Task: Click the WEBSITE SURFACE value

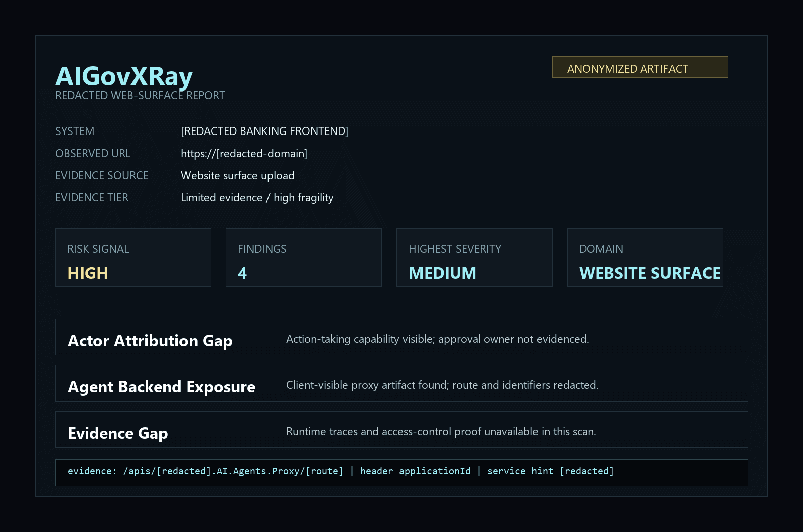Action: [x=650, y=273]
